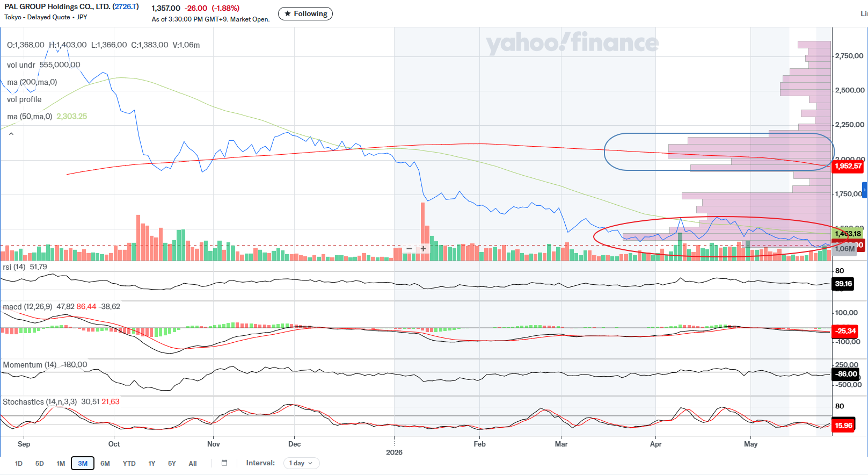Click the Sep date axis label
This screenshot has height=475, width=868.
tap(24, 444)
